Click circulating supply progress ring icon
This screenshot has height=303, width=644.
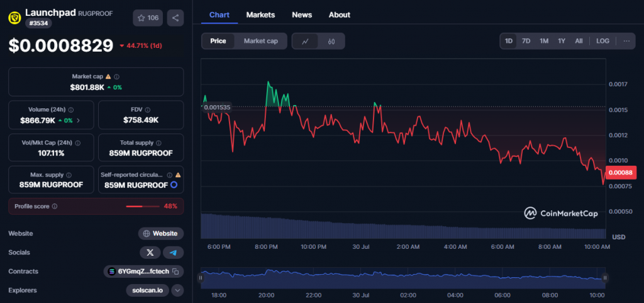click(x=174, y=185)
